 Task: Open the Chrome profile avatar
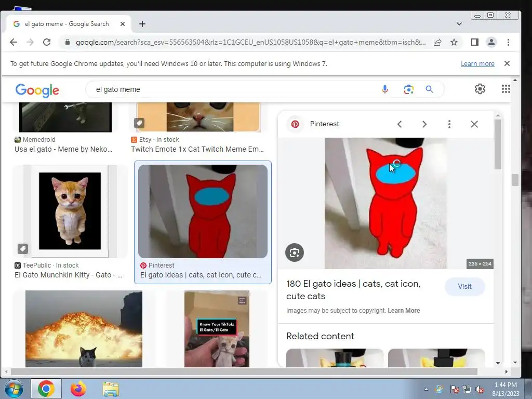(491, 42)
